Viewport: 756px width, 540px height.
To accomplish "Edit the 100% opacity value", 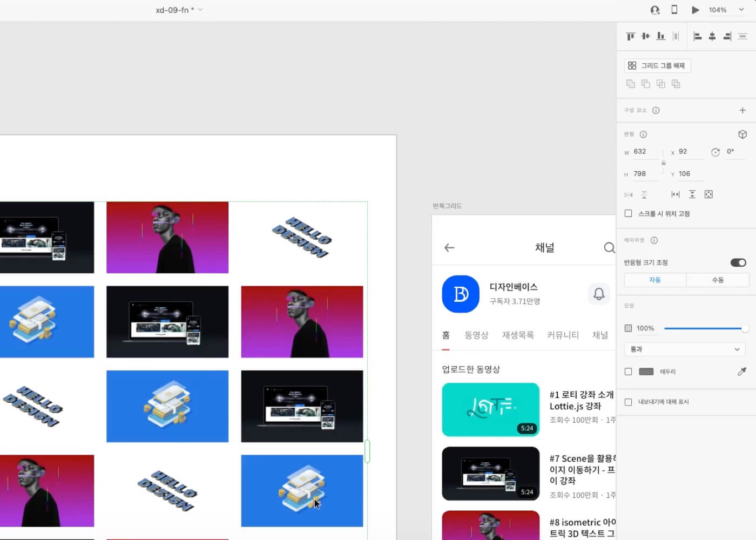I will coord(645,328).
